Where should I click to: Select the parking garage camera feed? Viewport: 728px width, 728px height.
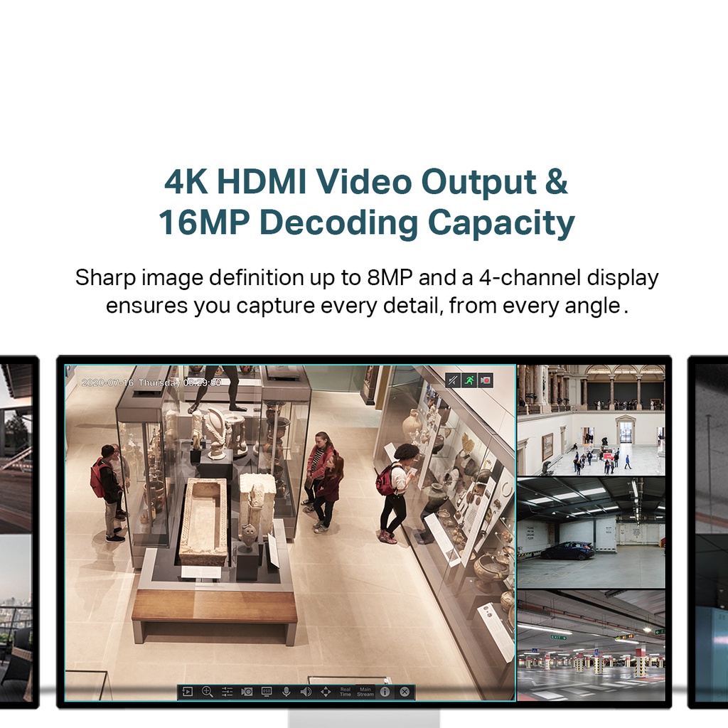[591, 645]
